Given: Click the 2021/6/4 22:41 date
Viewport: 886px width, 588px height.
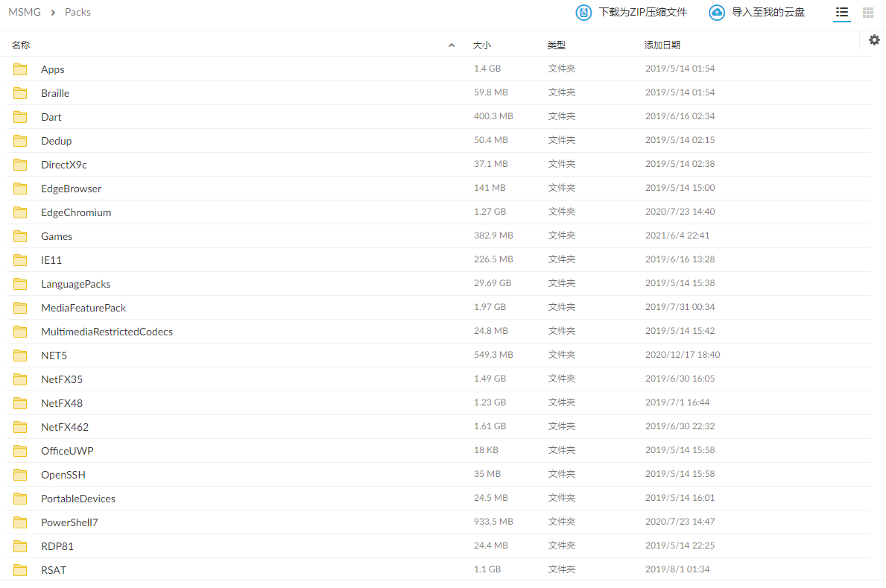Looking at the screenshot, I should [x=677, y=235].
